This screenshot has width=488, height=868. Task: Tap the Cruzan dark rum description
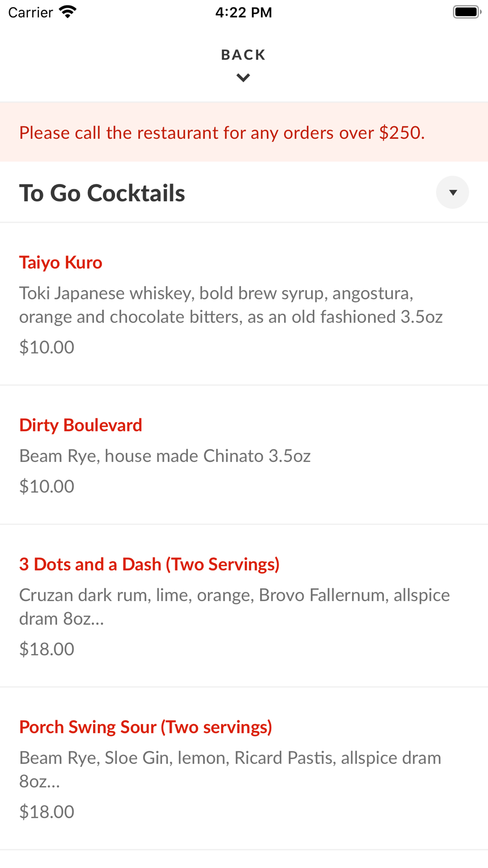point(234,606)
